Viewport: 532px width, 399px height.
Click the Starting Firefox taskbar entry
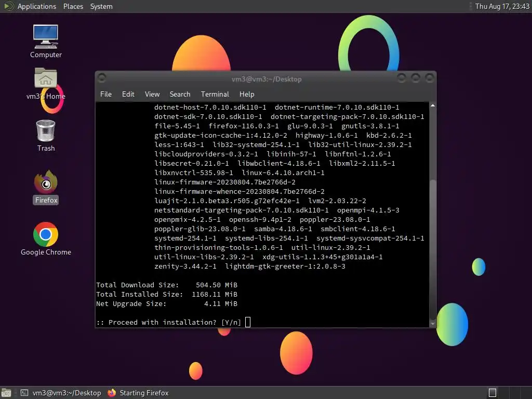coord(138,393)
